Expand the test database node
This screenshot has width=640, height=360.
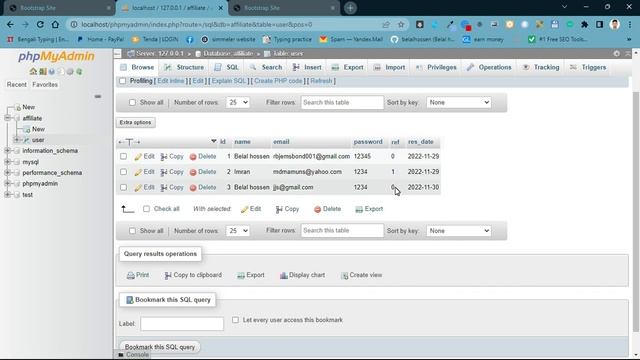click(x=7, y=195)
